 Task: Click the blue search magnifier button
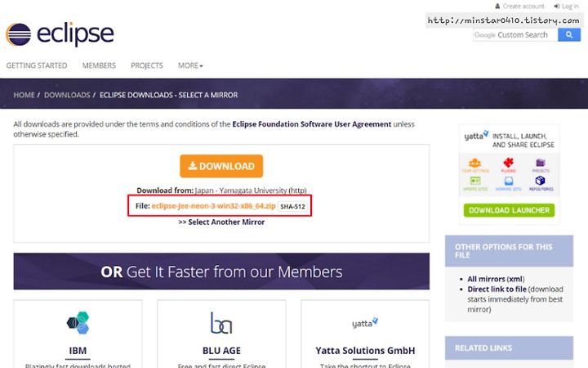(569, 35)
